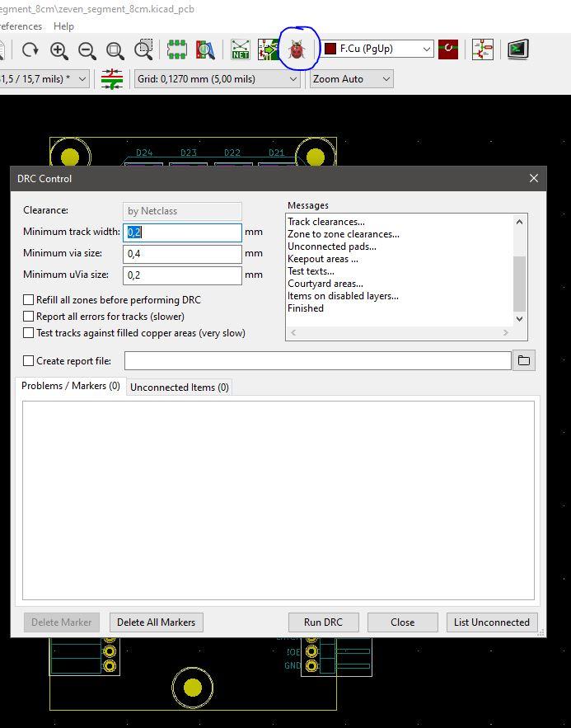This screenshot has width=571, height=728.
Task: Zoom out with the minus magnifier icon
Action: pyautogui.click(x=87, y=49)
